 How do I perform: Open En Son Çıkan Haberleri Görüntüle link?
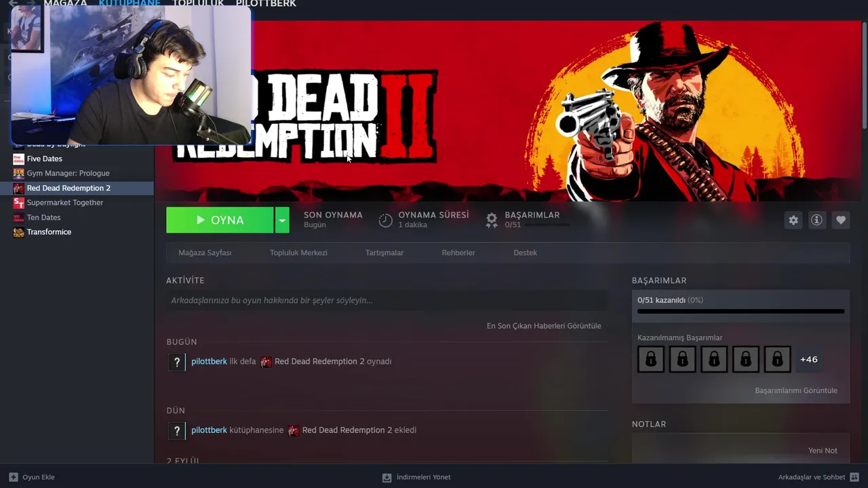pos(544,326)
